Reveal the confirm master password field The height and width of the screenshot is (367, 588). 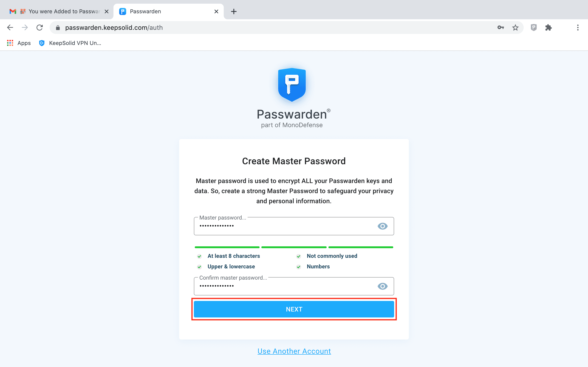382,286
